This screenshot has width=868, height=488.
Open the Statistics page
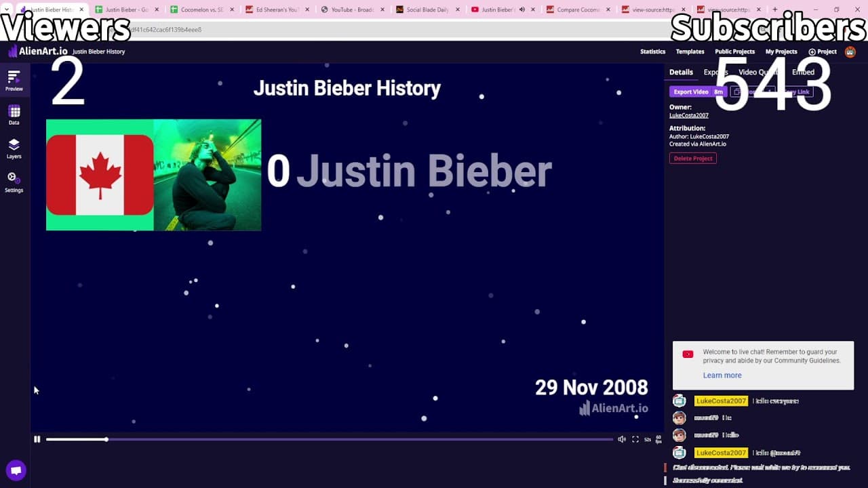click(x=653, y=52)
